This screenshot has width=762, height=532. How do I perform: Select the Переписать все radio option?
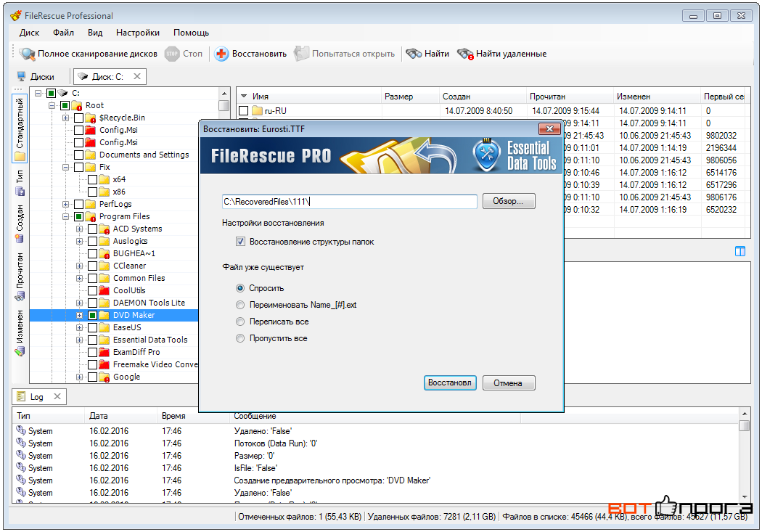[x=240, y=322]
